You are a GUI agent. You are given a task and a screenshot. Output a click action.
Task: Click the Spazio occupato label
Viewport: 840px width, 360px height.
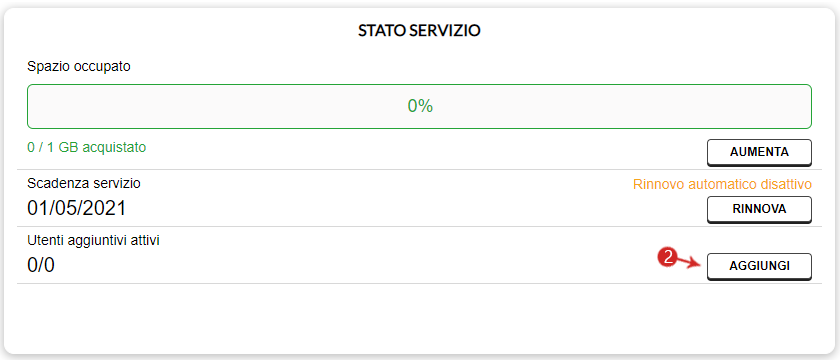pyautogui.click(x=79, y=67)
